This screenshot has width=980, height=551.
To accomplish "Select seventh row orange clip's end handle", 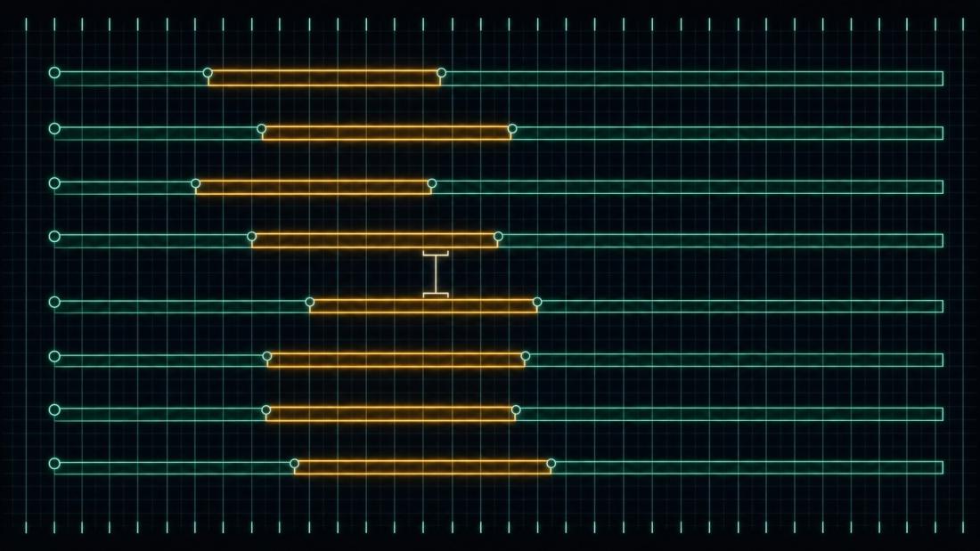I will tap(516, 410).
